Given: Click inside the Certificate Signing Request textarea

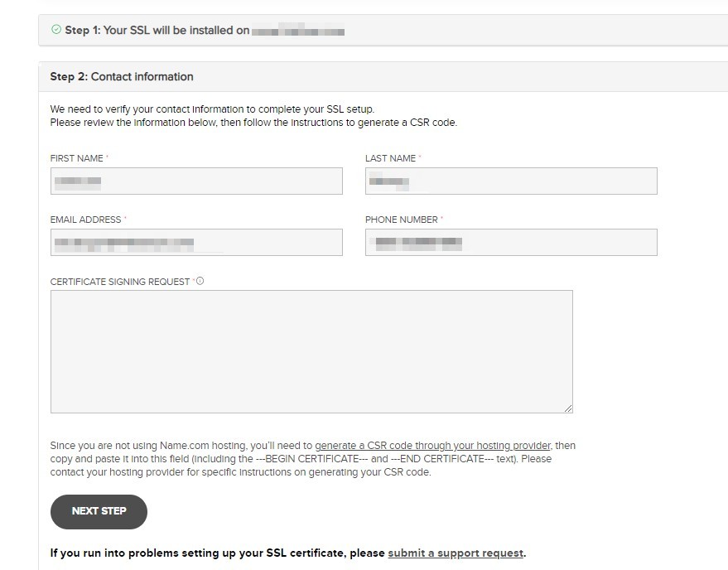Looking at the screenshot, I should 311,351.
